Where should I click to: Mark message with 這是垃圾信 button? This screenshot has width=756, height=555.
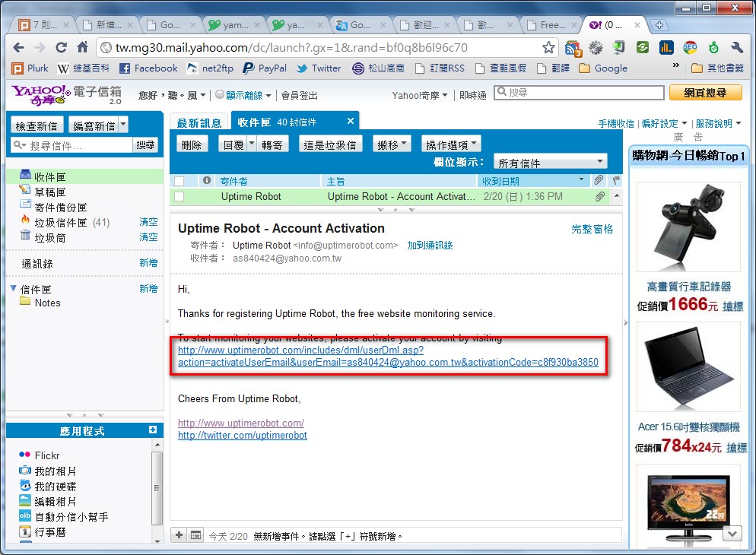(330, 144)
